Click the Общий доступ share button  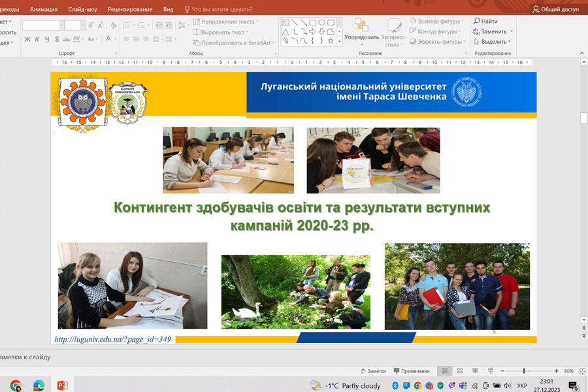pos(555,10)
